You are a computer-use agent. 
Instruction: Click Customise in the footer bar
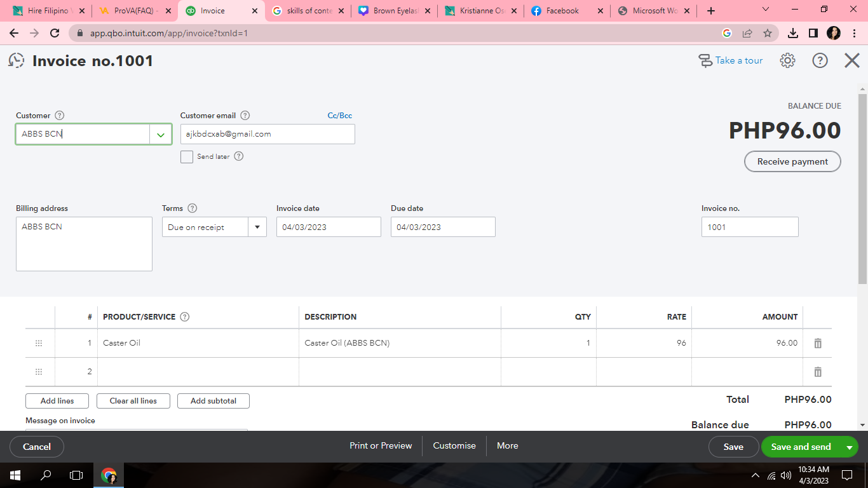(x=454, y=446)
